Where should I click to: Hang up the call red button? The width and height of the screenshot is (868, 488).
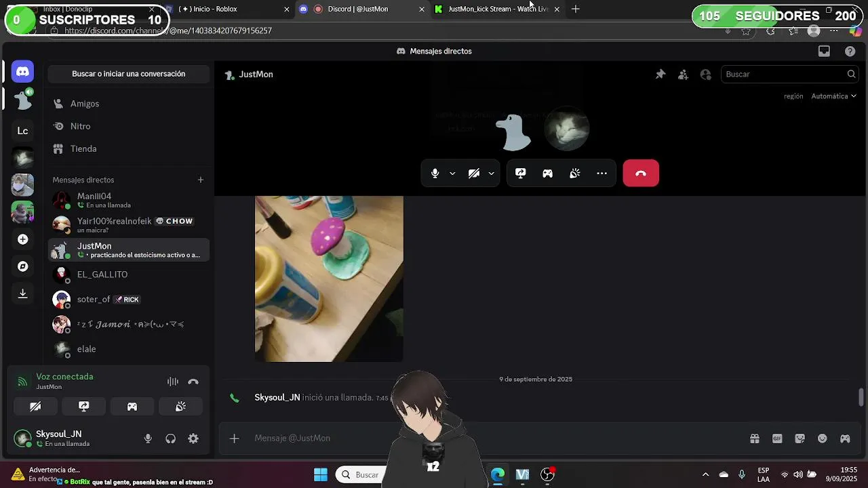pos(641,174)
